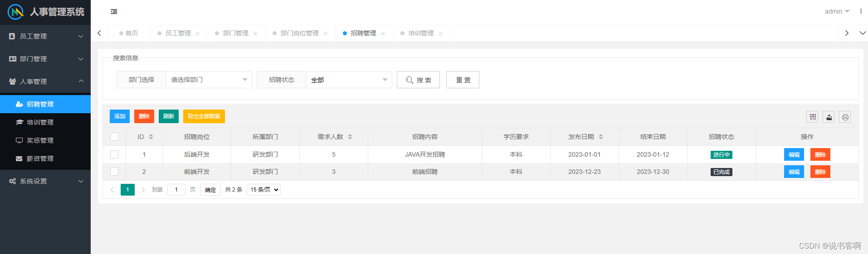
Task: Go to next page arrow
Action: (x=143, y=190)
